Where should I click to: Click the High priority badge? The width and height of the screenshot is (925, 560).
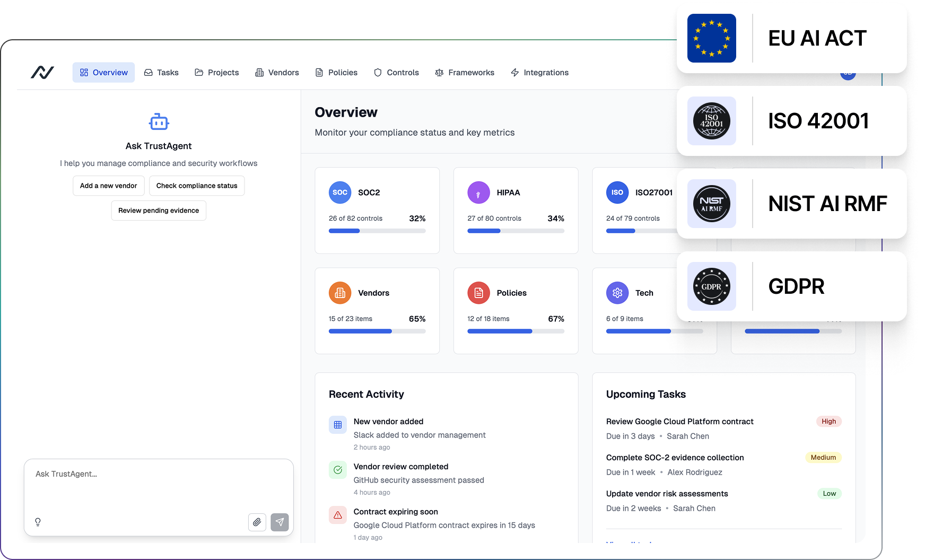coord(828,422)
